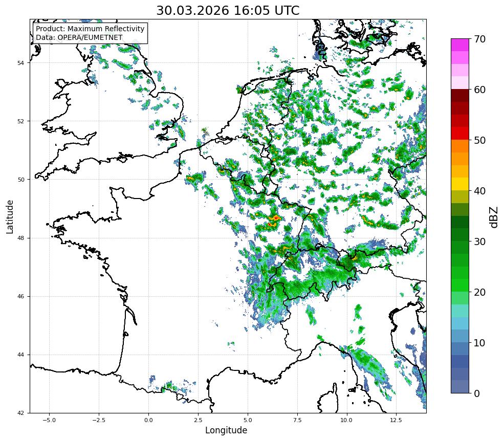Click longitude tick label 0.0

pos(148,420)
